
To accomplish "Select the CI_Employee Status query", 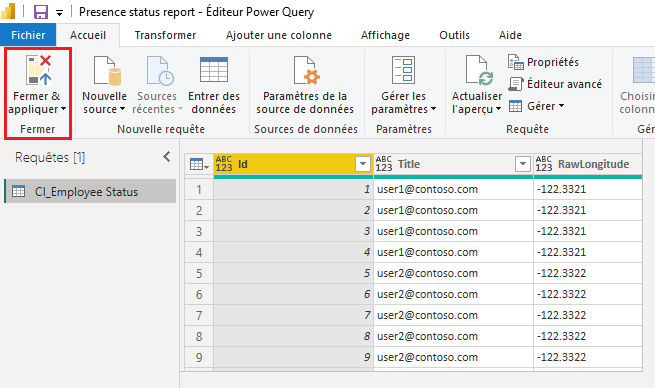I will [x=90, y=191].
